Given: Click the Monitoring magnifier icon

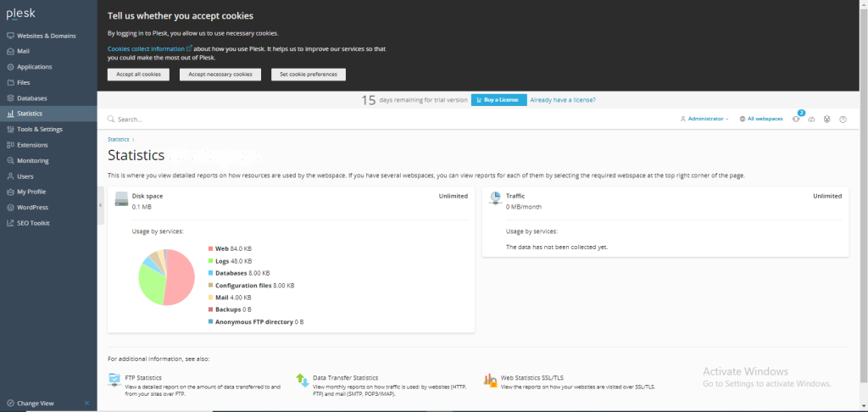Looking at the screenshot, I should 10,160.
